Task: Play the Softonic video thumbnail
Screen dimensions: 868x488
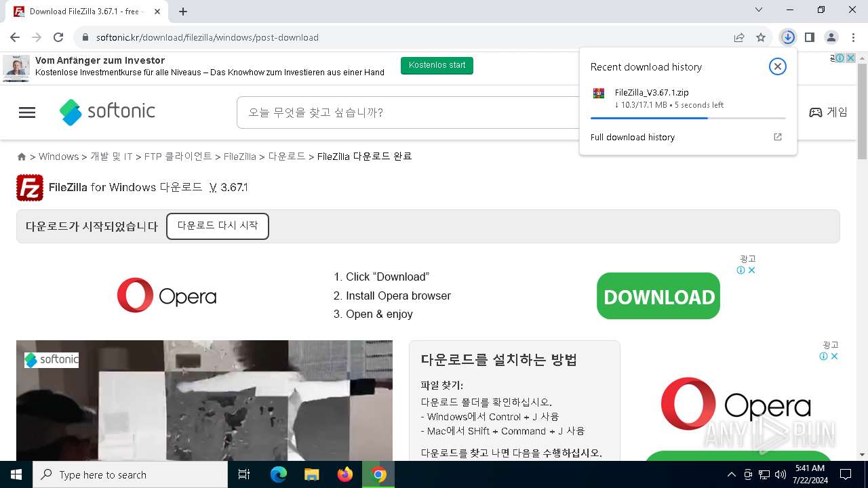Action: [204, 401]
